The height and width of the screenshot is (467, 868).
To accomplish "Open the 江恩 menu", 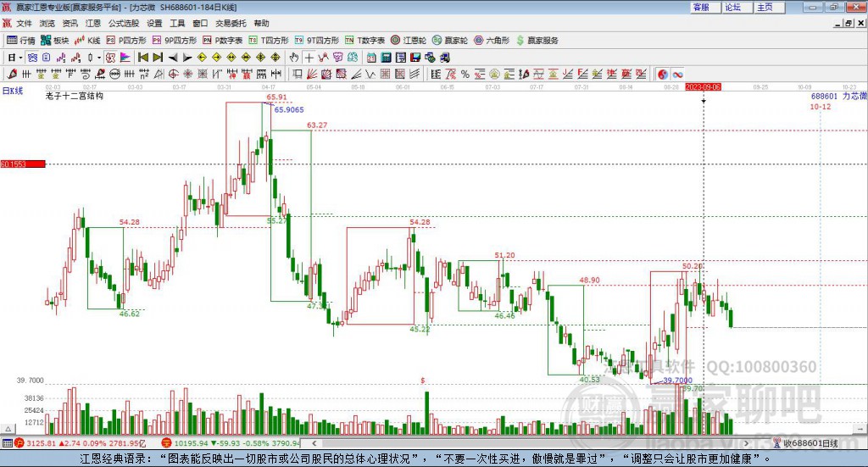I will (93, 23).
